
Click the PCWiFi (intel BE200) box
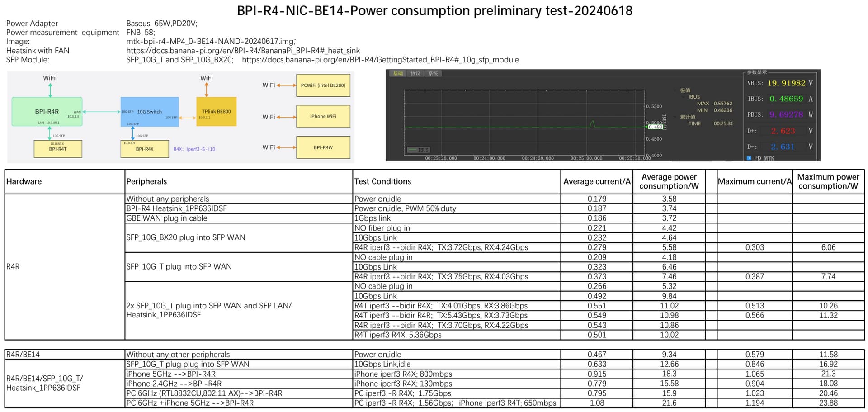coord(323,85)
